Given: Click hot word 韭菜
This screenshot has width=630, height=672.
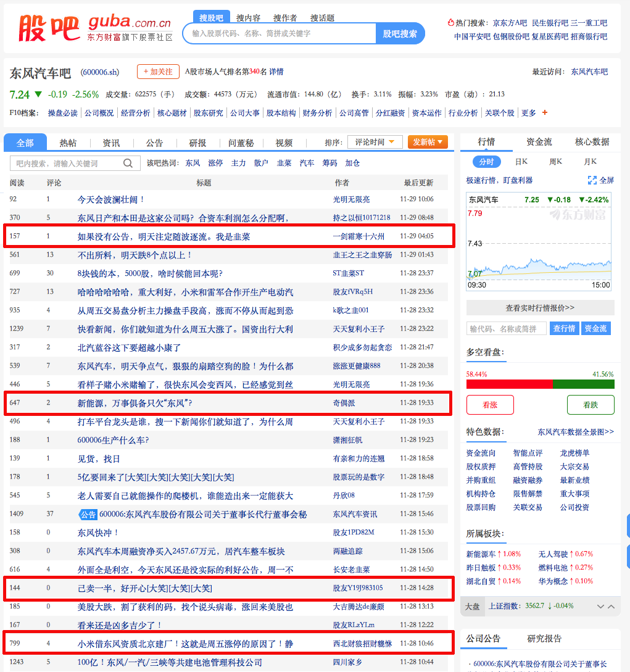Looking at the screenshot, I should [x=284, y=163].
